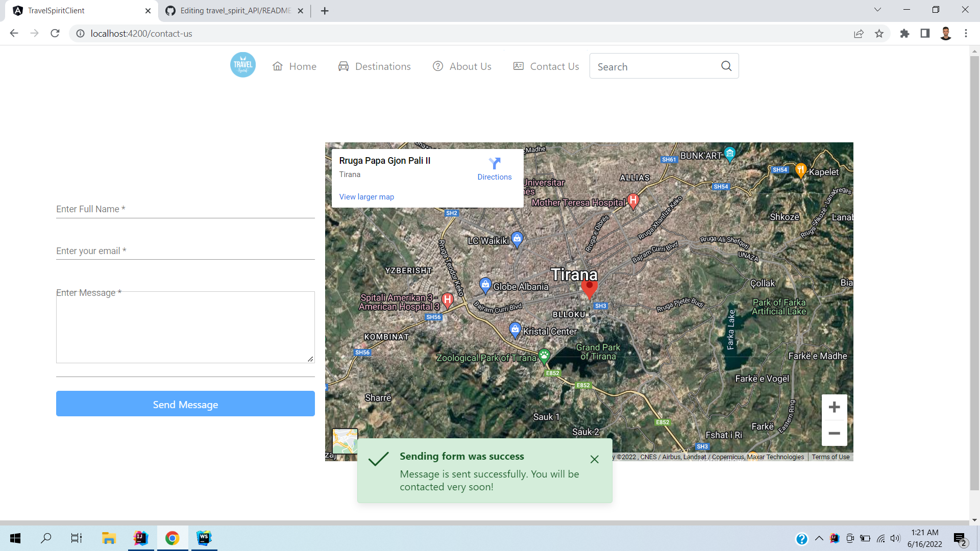Switch map layer via the thumbnail
Image resolution: width=980 pixels, height=551 pixels.
point(345,441)
